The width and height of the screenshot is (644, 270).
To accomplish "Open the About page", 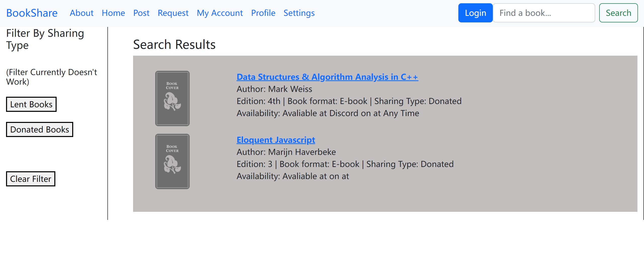I will [82, 13].
